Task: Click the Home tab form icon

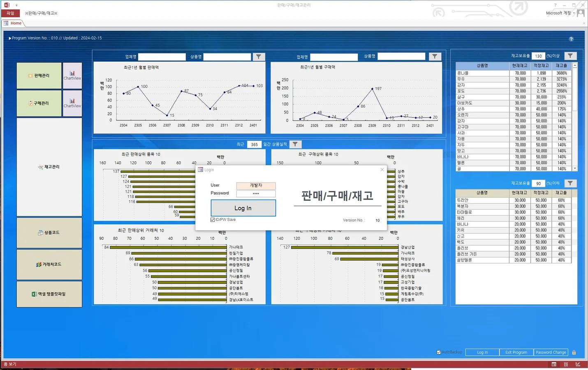Action: (6, 23)
